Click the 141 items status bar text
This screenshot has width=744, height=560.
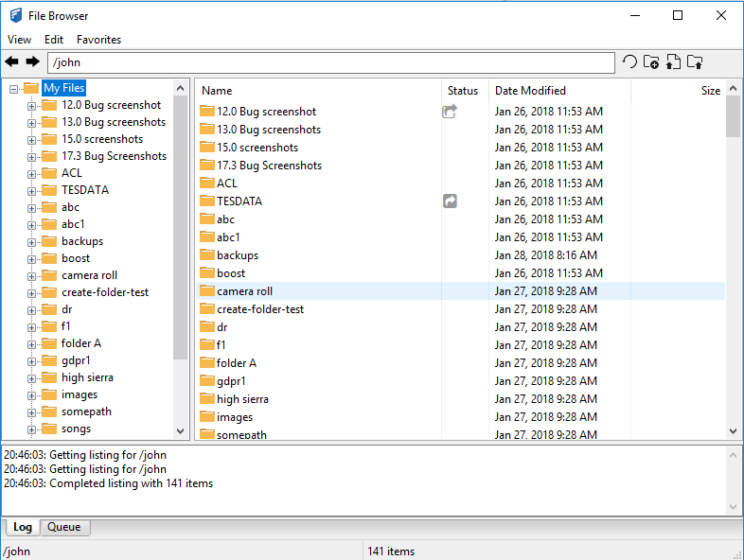pos(391,551)
